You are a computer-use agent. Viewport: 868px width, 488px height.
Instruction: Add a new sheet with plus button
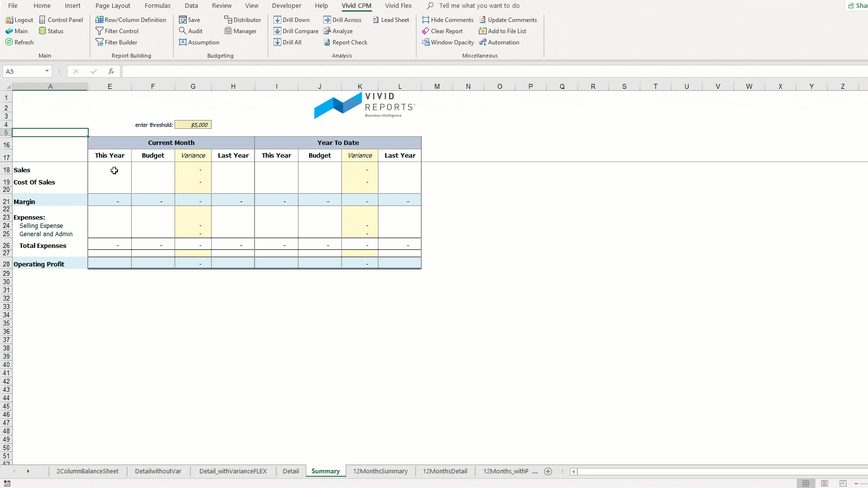coord(548,471)
